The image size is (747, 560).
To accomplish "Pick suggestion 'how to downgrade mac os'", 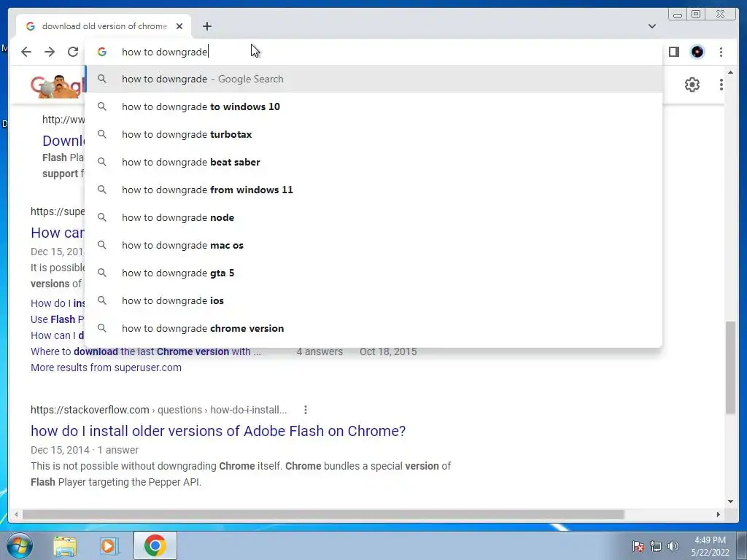I will point(373,245).
